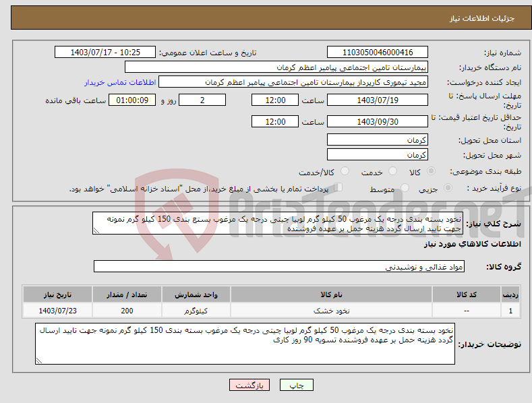This screenshot has height=403, width=532.
Task: Select the خدمت radio button
Action: (x=392, y=171)
